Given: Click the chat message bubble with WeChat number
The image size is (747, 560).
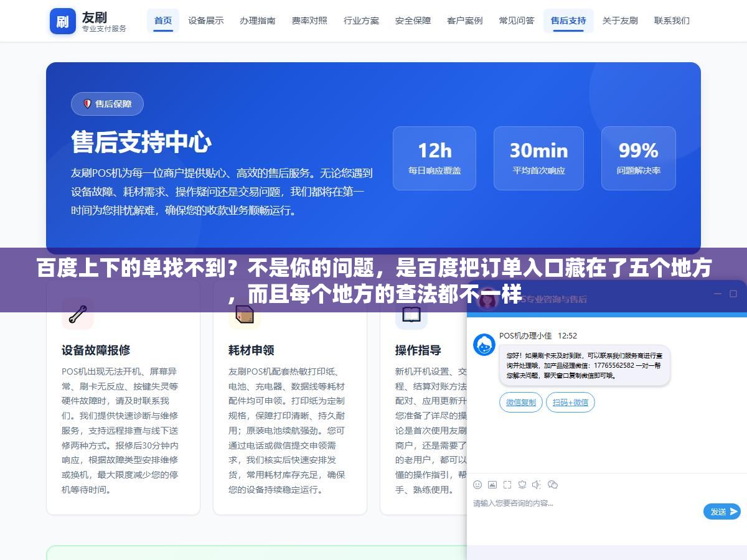Looking at the screenshot, I should (x=585, y=366).
